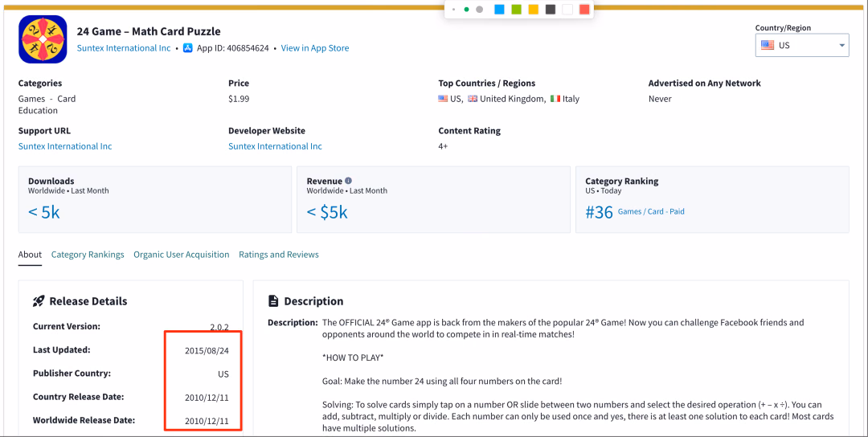Click the Italy flag icon

(555, 99)
